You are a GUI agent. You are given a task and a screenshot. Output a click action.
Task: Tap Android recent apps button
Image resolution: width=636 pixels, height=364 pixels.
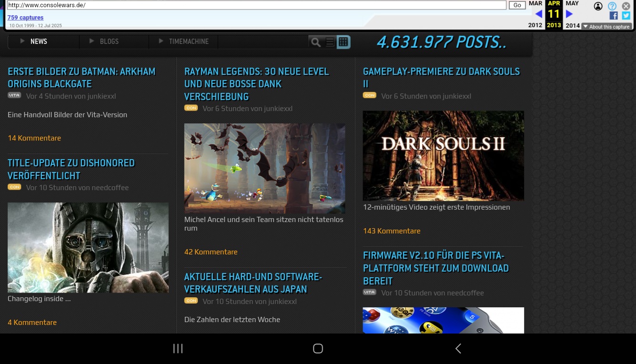[x=178, y=349]
